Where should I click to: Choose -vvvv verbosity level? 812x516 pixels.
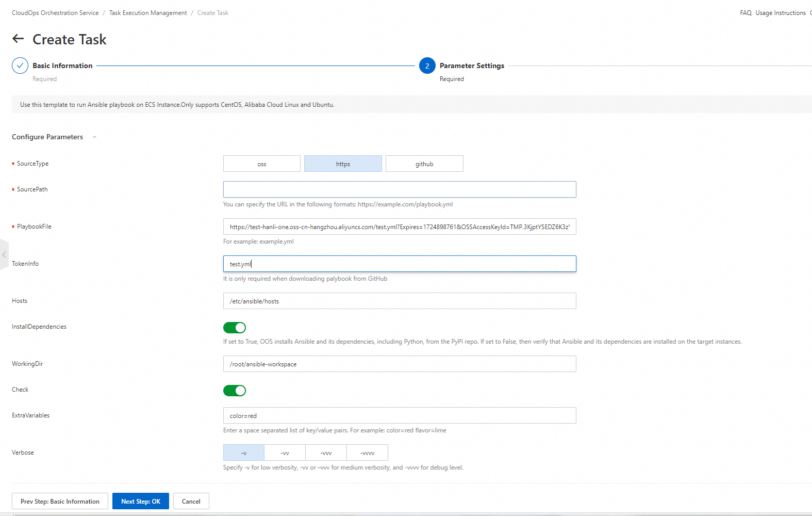point(368,453)
